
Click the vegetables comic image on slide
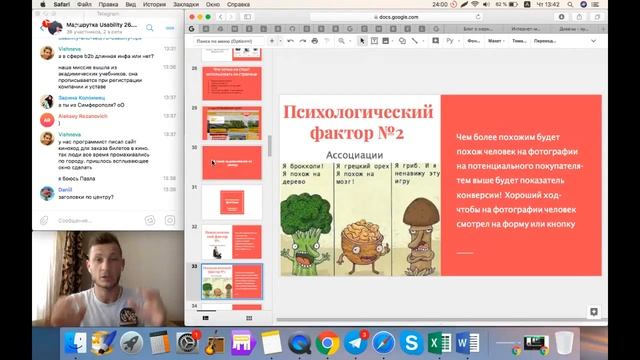360,219
